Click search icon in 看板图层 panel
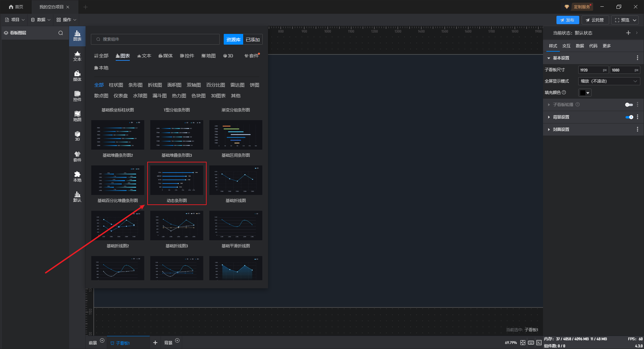Viewport: 644px width, 349px height. click(x=61, y=33)
